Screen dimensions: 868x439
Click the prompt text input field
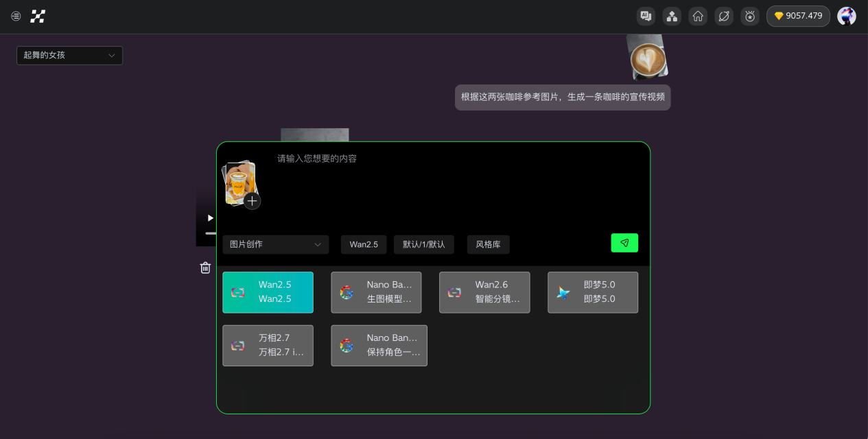[x=453, y=185]
